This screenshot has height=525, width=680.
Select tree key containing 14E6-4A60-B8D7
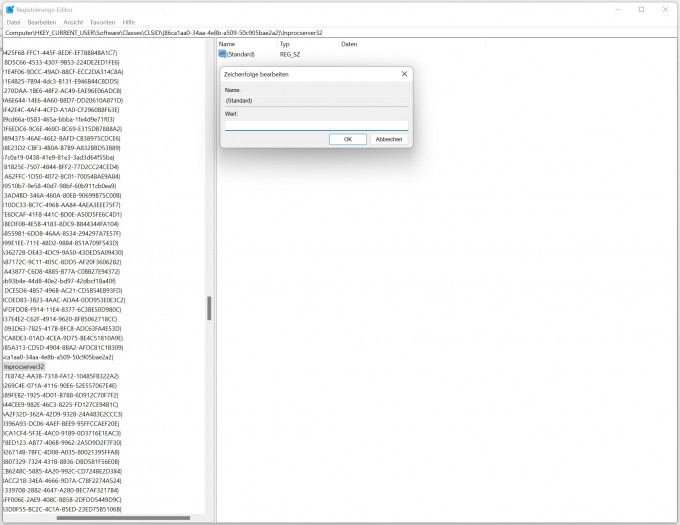63,101
